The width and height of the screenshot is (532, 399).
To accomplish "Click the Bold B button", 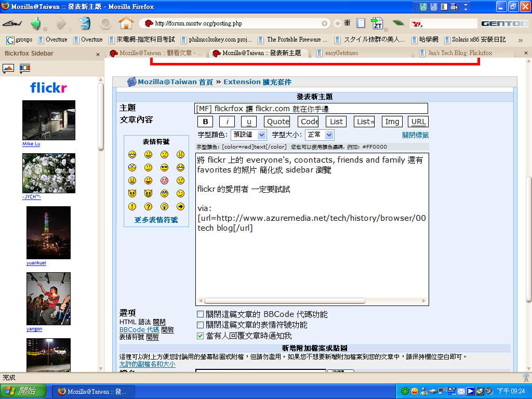I will pos(205,122).
